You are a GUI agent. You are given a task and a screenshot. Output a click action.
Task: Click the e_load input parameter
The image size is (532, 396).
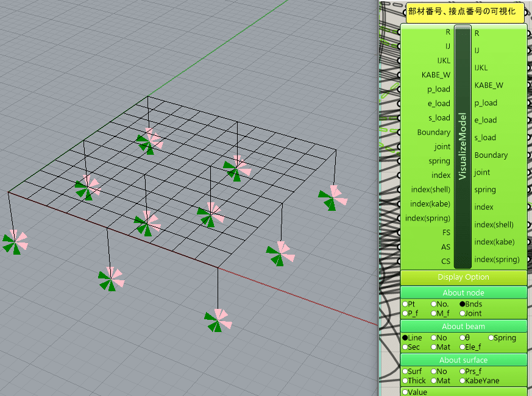pyautogui.click(x=439, y=104)
